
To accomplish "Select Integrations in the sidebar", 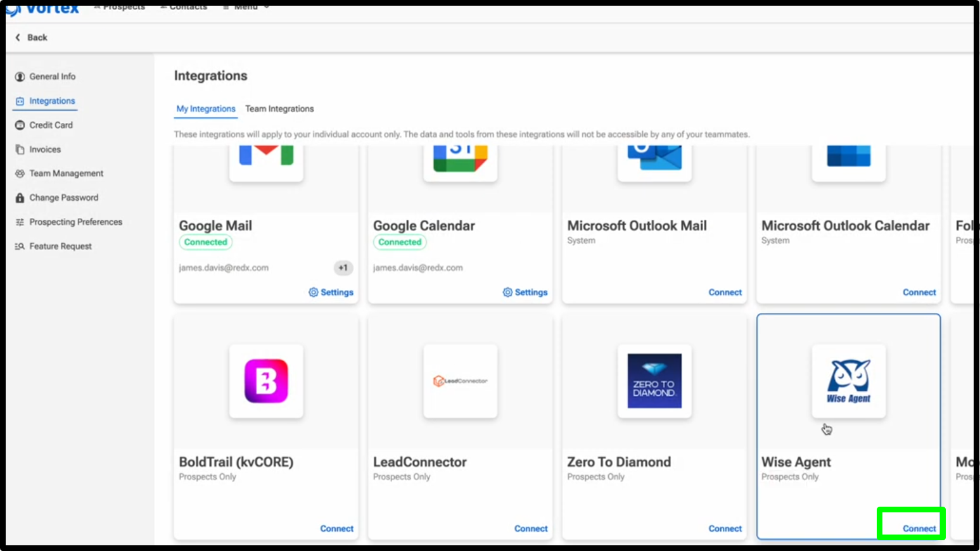I will click(x=46, y=101).
